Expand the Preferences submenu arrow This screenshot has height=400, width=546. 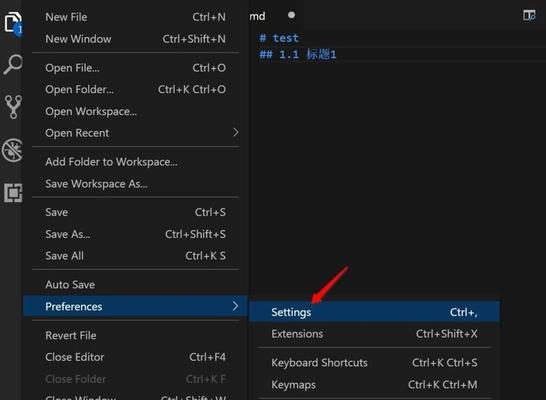point(236,306)
